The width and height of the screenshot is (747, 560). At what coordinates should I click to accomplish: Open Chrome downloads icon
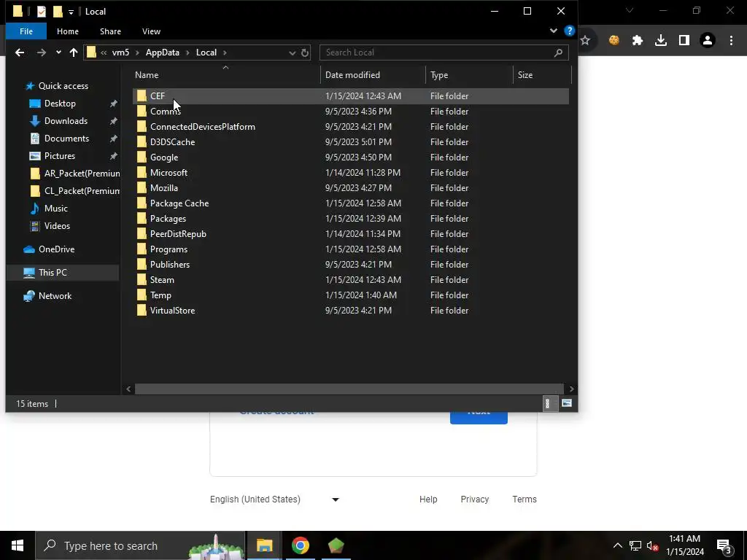coord(661,41)
